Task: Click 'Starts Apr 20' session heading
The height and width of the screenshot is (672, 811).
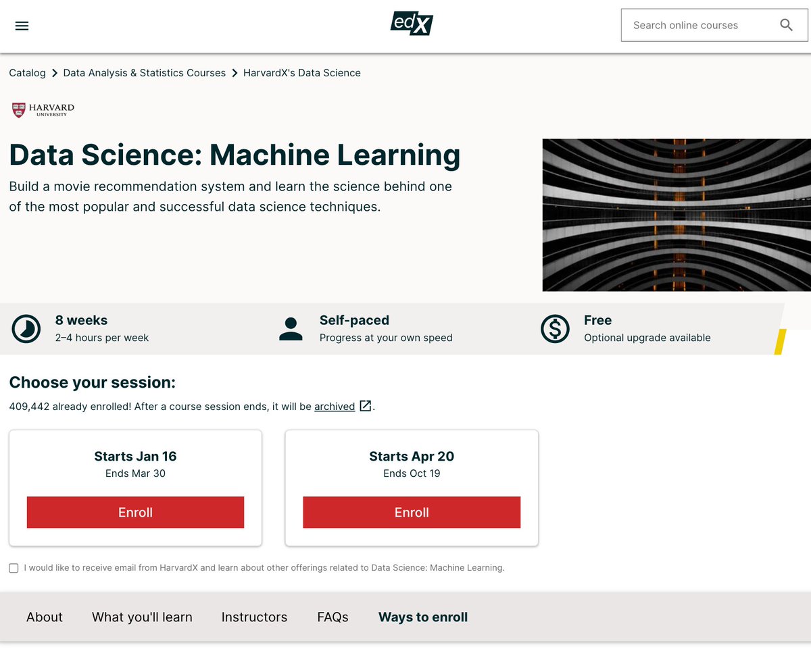Action: tap(412, 457)
